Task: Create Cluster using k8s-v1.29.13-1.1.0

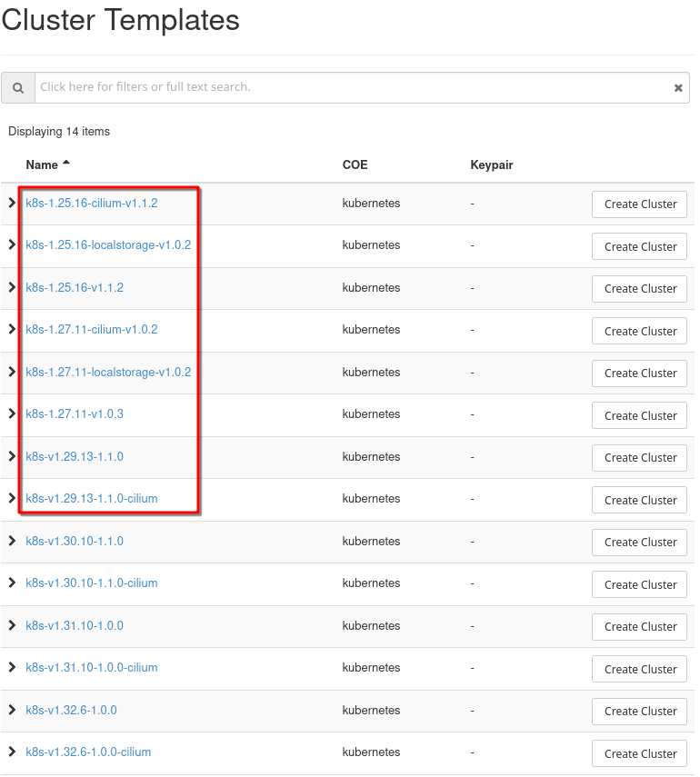Action: pos(640,458)
